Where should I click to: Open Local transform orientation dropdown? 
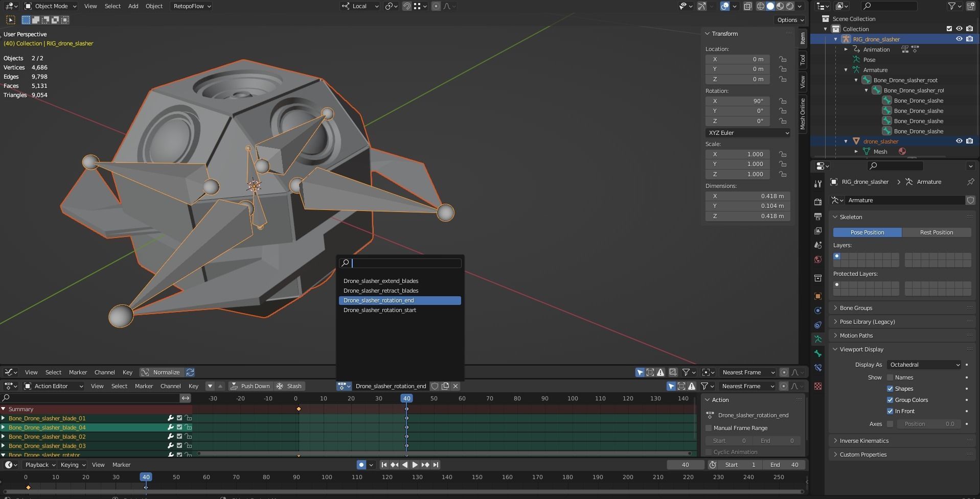[x=360, y=6]
